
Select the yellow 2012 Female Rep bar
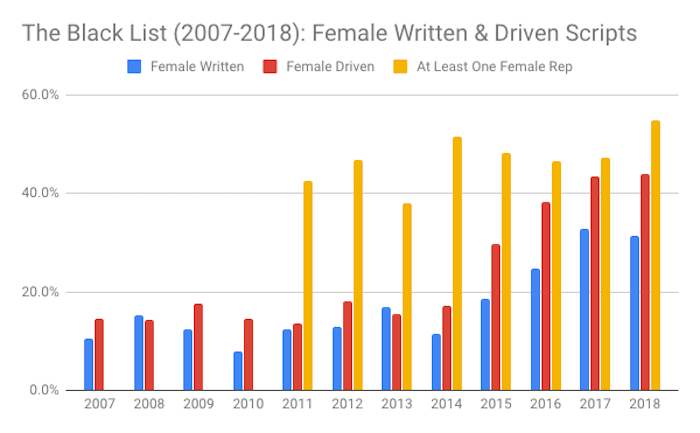[358, 275]
